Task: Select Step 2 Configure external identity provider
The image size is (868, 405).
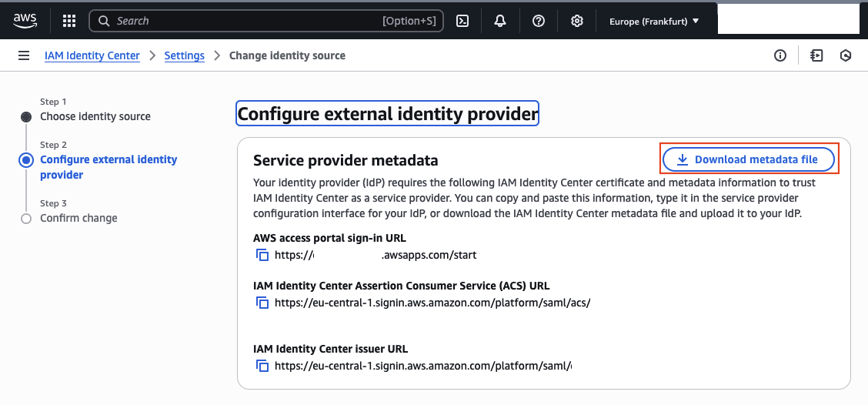Action: tap(108, 167)
